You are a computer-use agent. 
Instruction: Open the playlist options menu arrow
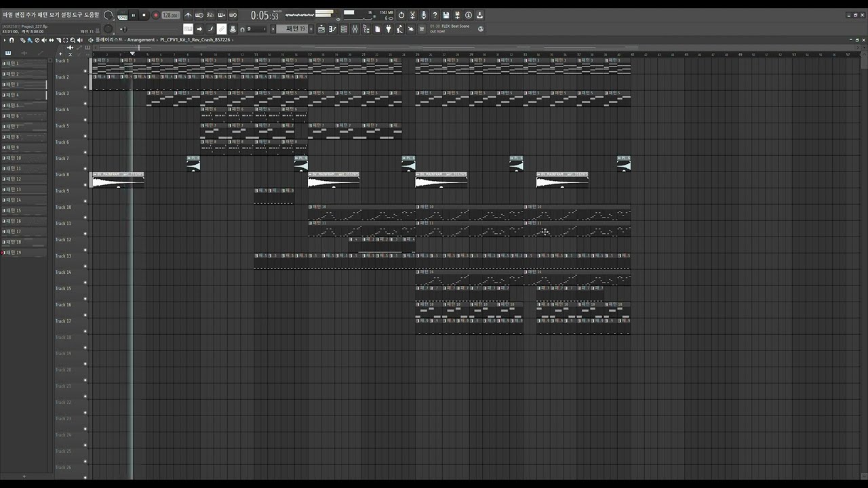click(x=5, y=40)
